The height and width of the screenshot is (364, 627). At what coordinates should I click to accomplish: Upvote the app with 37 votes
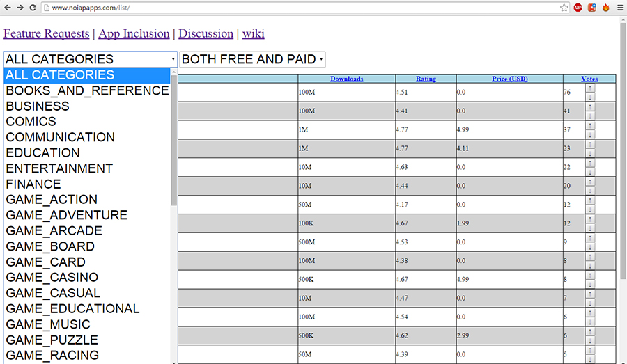[590, 126]
